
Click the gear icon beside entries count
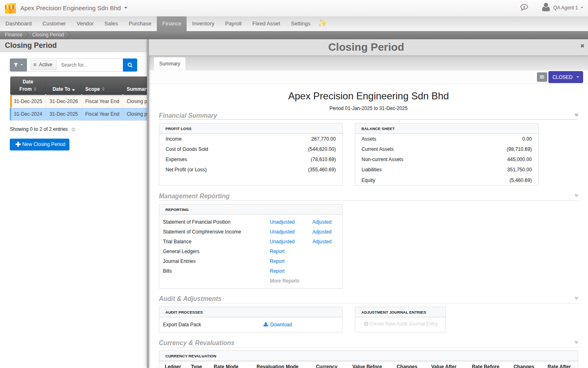[73, 130]
